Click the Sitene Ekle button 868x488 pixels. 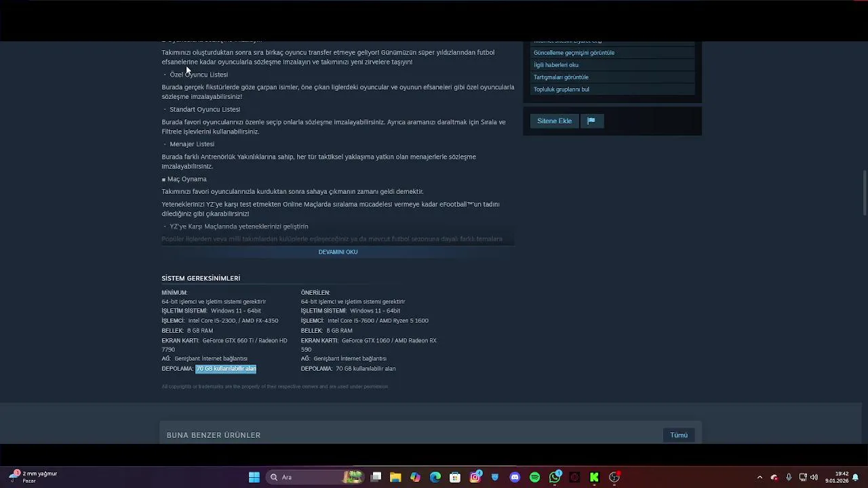(555, 121)
